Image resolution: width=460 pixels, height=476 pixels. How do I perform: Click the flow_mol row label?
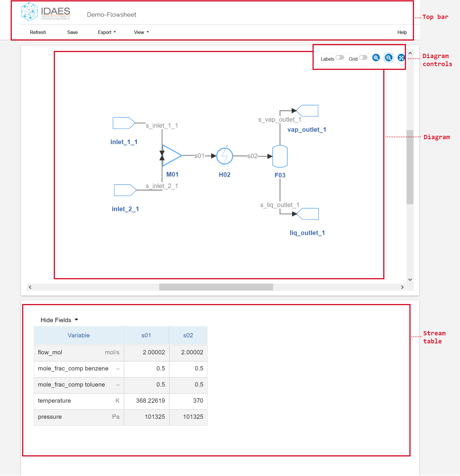[50, 353]
